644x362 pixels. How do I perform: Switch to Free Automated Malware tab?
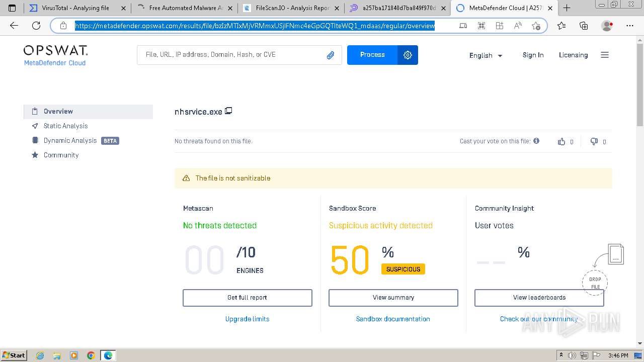(184, 8)
